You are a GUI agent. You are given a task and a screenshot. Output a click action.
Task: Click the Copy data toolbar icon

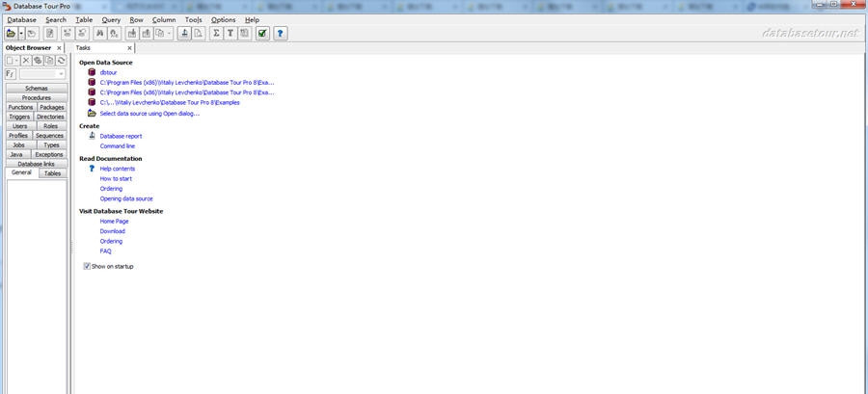(x=160, y=33)
